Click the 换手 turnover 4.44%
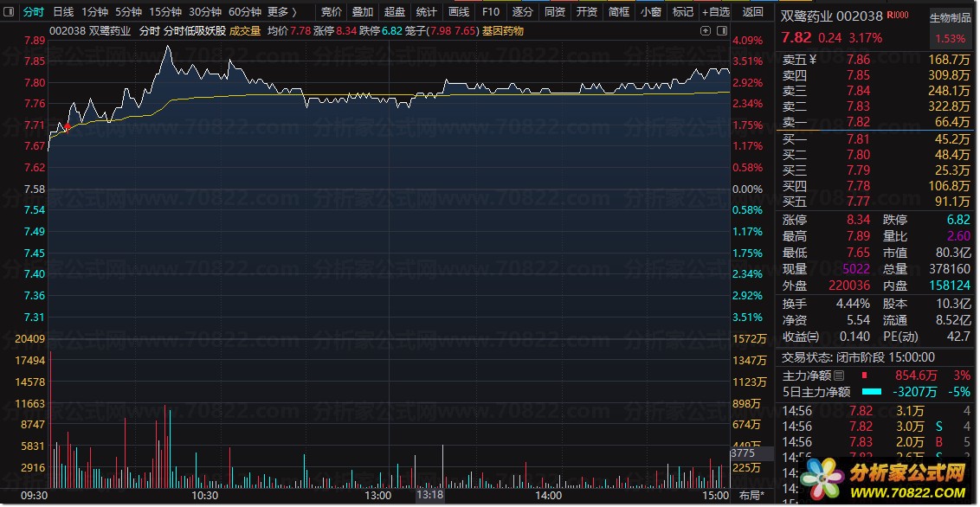The width and height of the screenshot is (980, 507). (x=853, y=304)
